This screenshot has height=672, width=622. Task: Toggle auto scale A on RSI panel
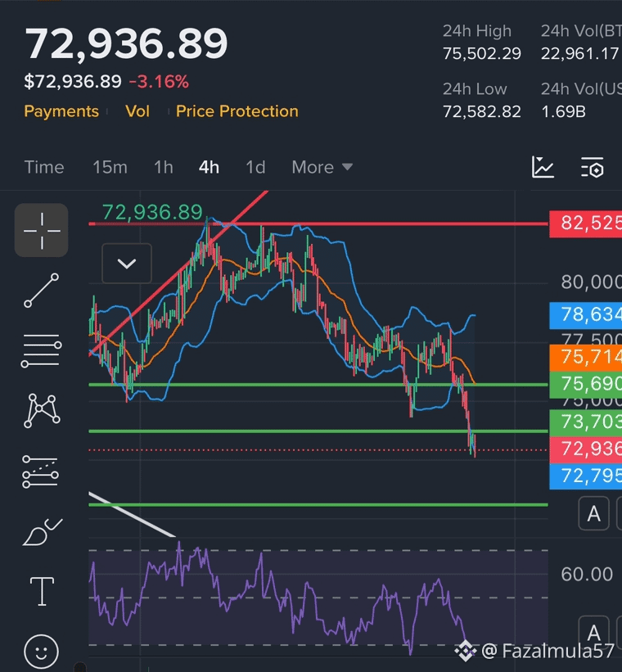click(593, 633)
